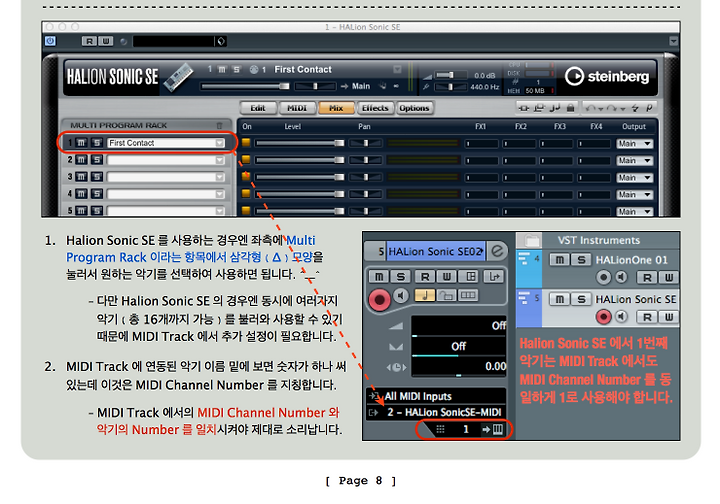Open slot 3 program dropdown arrow
720x504 pixels.
click(219, 177)
